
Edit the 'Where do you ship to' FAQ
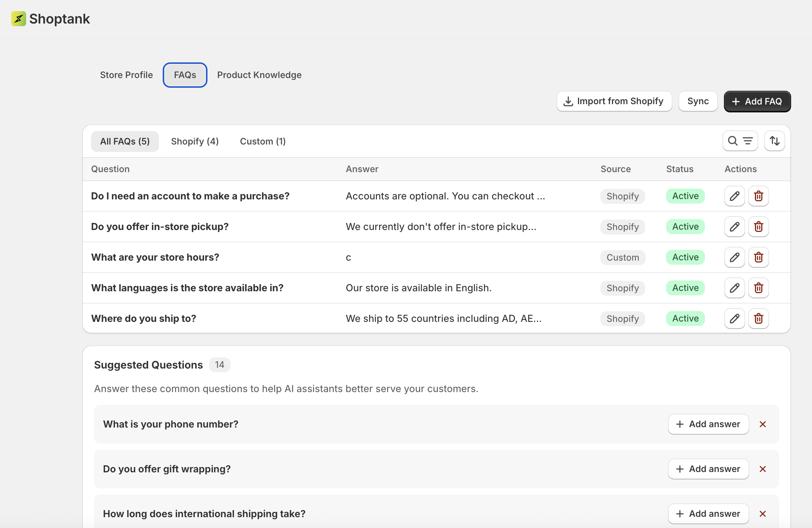click(734, 319)
